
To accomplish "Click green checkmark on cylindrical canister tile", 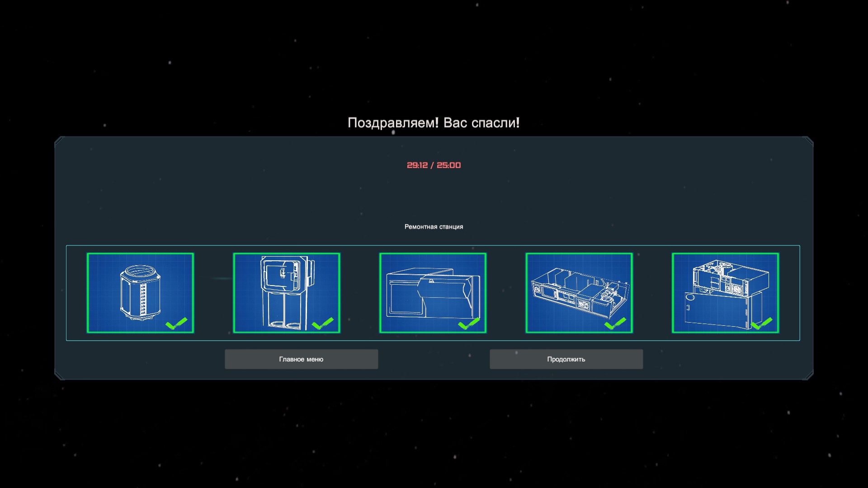I will click(x=176, y=324).
